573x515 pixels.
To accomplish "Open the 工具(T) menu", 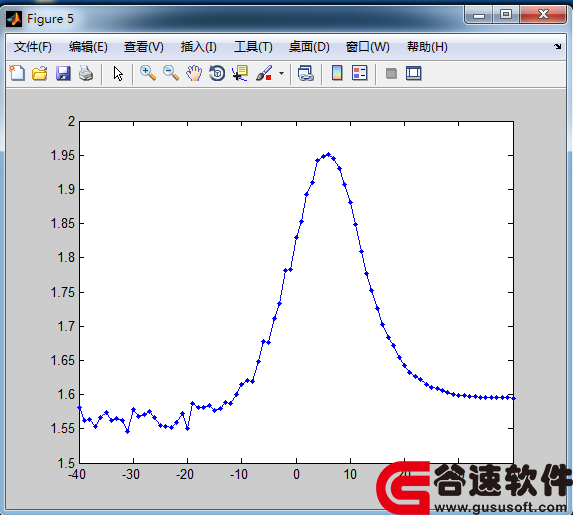I will pyautogui.click(x=253, y=47).
